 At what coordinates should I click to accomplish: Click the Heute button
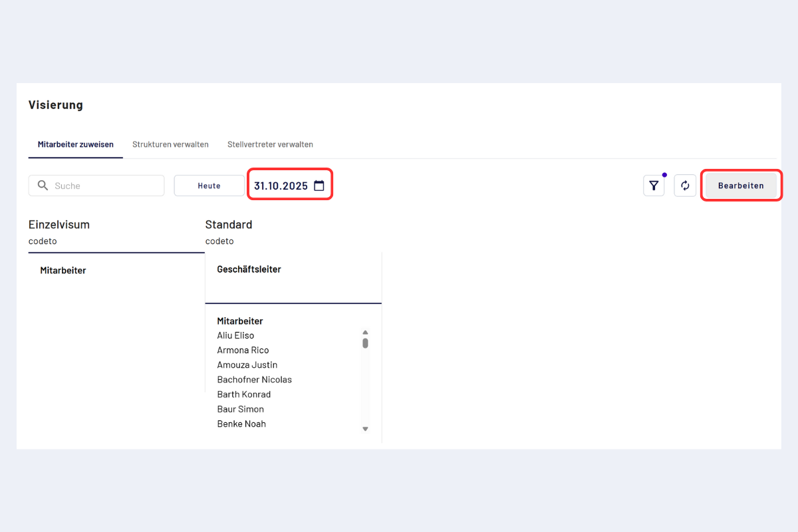pyautogui.click(x=209, y=186)
